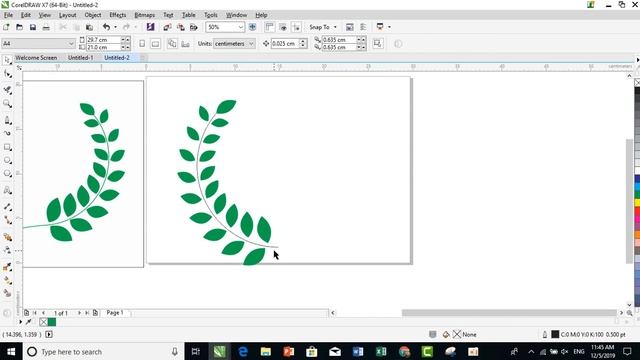Select the Artistic Media tool
The height and width of the screenshot is (360, 640).
[x=7, y=133]
